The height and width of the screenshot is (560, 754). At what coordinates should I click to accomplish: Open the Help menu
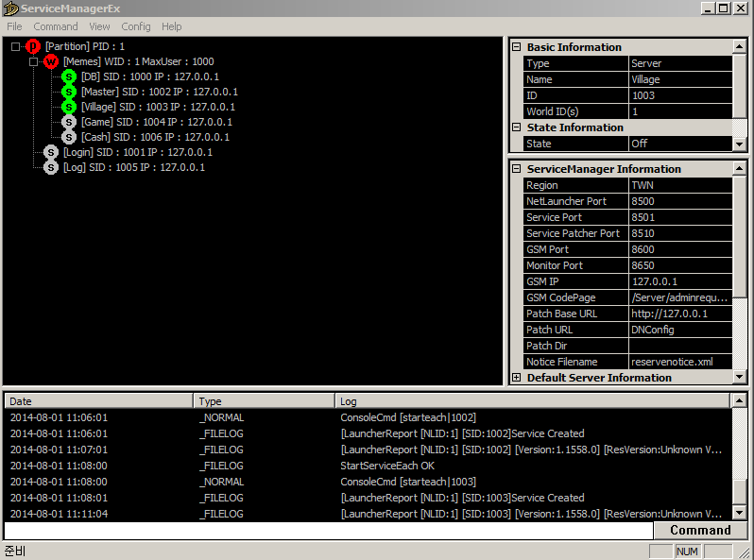[172, 26]
